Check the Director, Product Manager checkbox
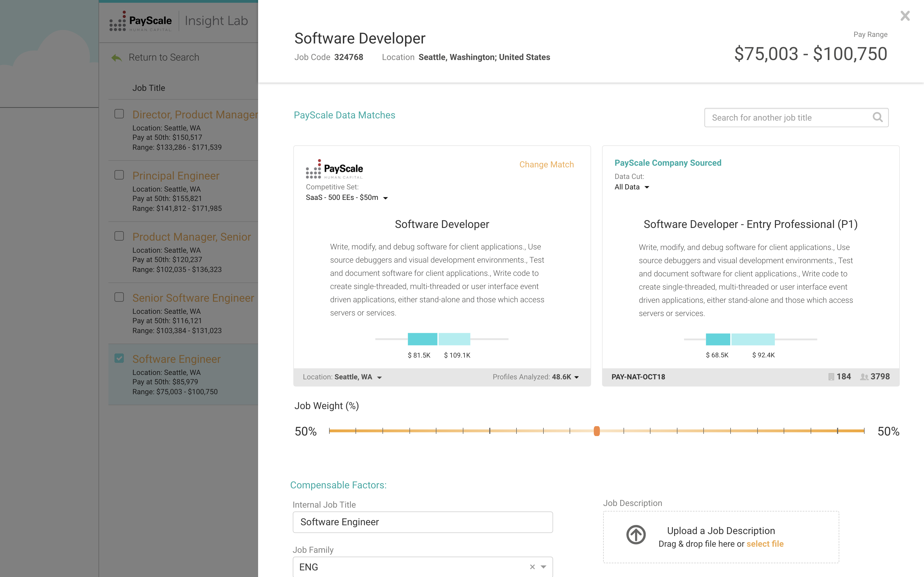The width and height of the screenshot is (924, 577). click(119, 114)
